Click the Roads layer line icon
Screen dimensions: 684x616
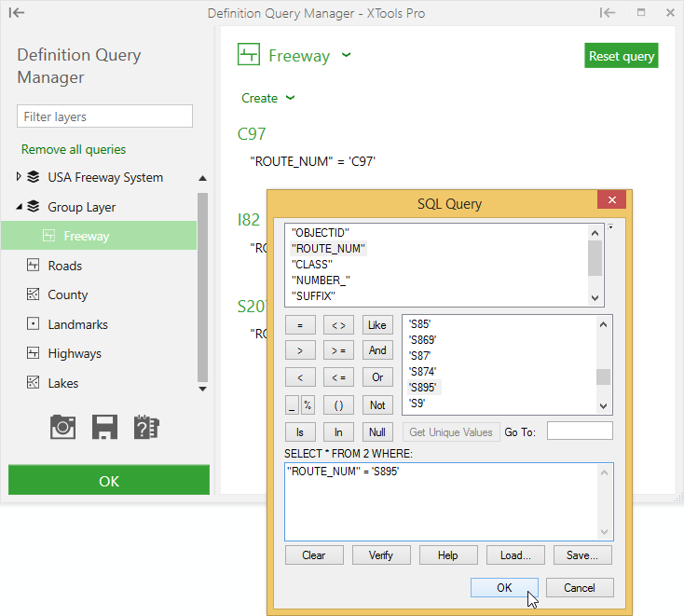coord(34,265)
